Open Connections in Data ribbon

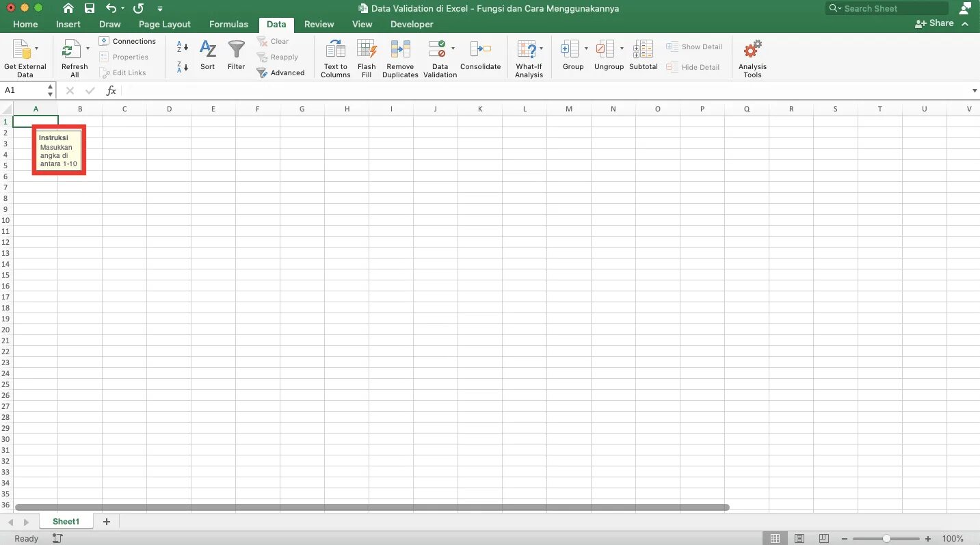coord(128,41)
